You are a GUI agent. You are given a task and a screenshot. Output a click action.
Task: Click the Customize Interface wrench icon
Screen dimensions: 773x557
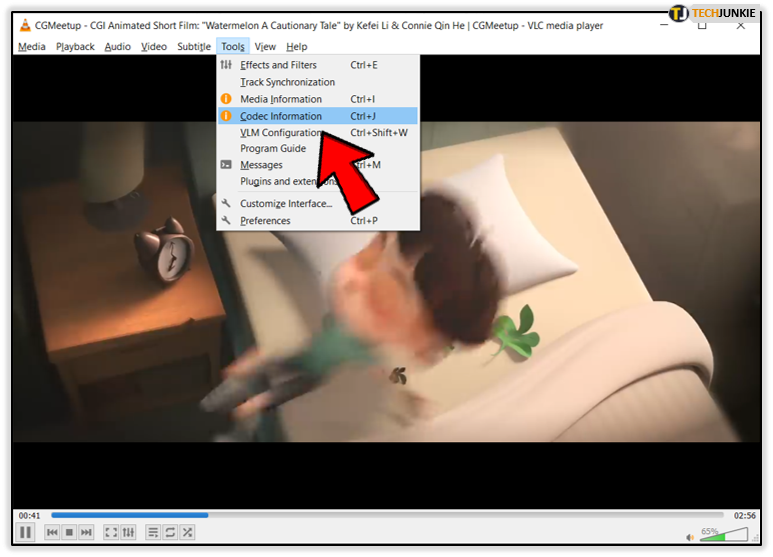226,203
